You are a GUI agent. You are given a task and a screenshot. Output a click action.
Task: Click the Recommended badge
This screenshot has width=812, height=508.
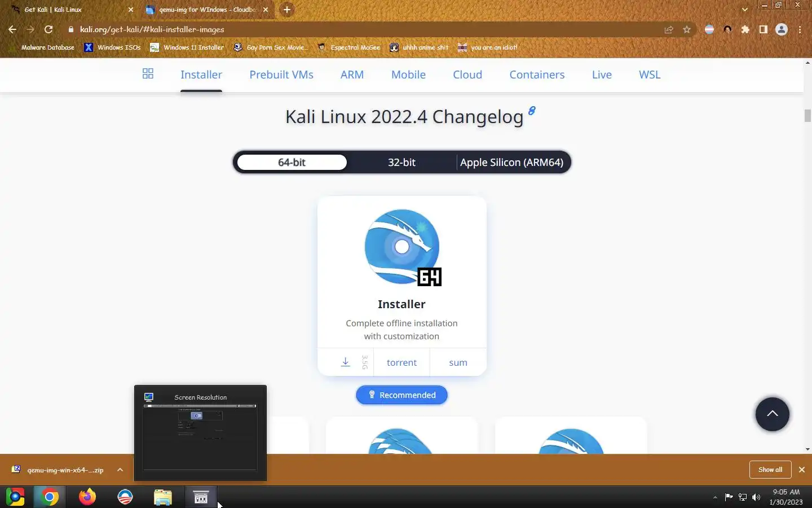401,395
